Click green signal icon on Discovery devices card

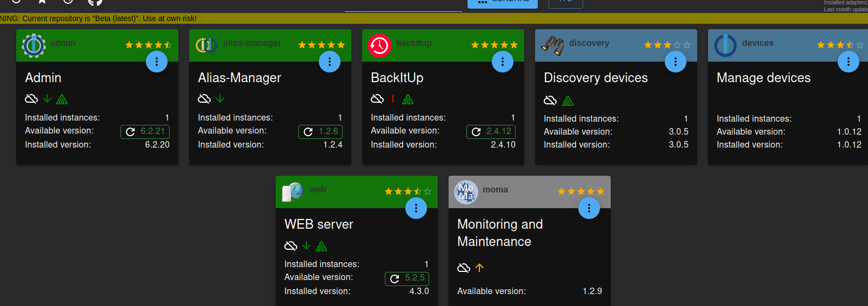pyautogui.click(x=568, y=101)
